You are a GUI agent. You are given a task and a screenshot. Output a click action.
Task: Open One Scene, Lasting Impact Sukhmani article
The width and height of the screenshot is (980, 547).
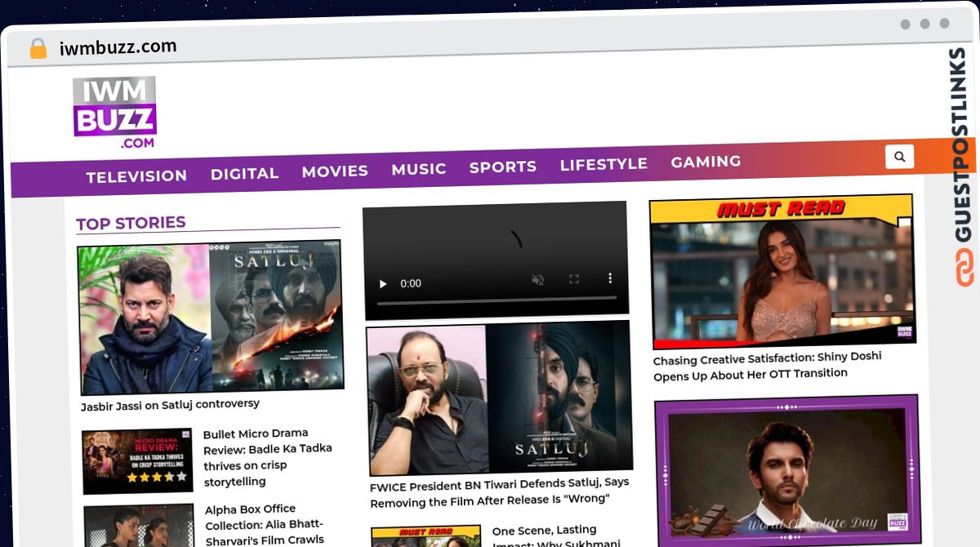[555, 536]
